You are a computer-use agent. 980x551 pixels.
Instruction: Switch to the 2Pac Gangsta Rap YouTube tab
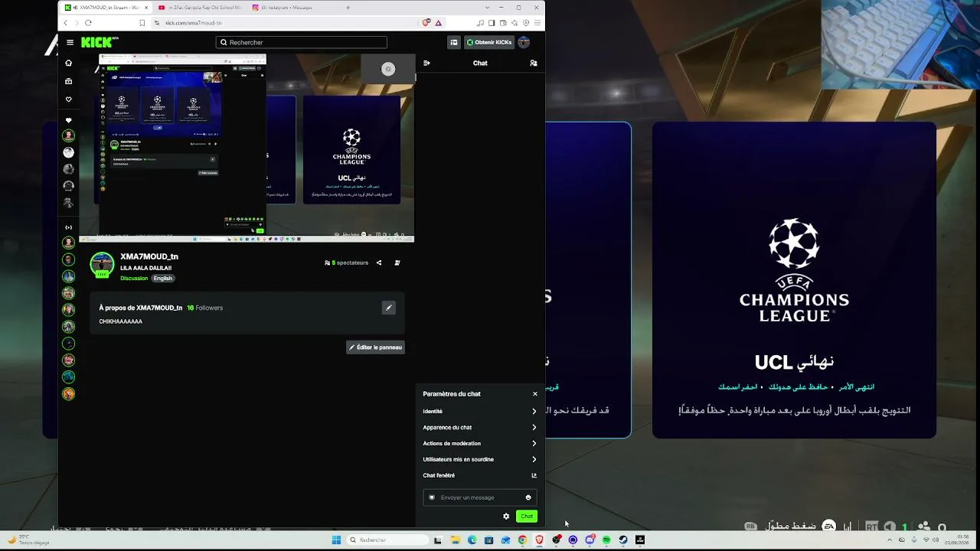click(x=200, y=8)
